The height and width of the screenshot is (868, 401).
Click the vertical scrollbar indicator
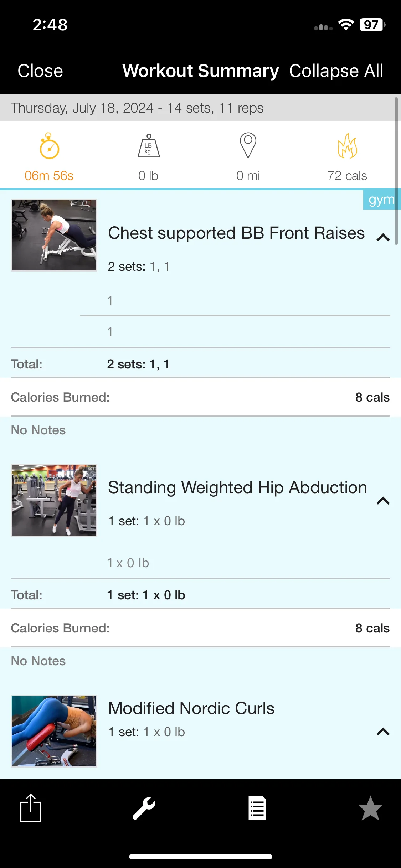click(396, 171)
